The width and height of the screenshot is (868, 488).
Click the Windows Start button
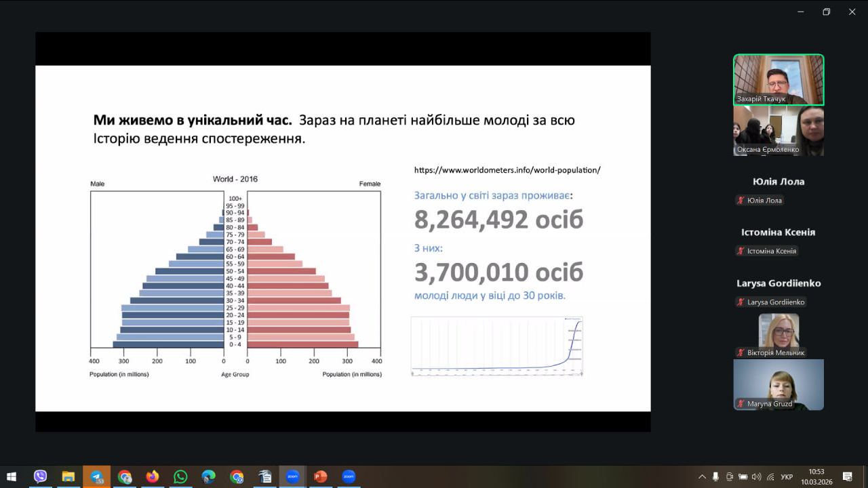pos(12,476)
